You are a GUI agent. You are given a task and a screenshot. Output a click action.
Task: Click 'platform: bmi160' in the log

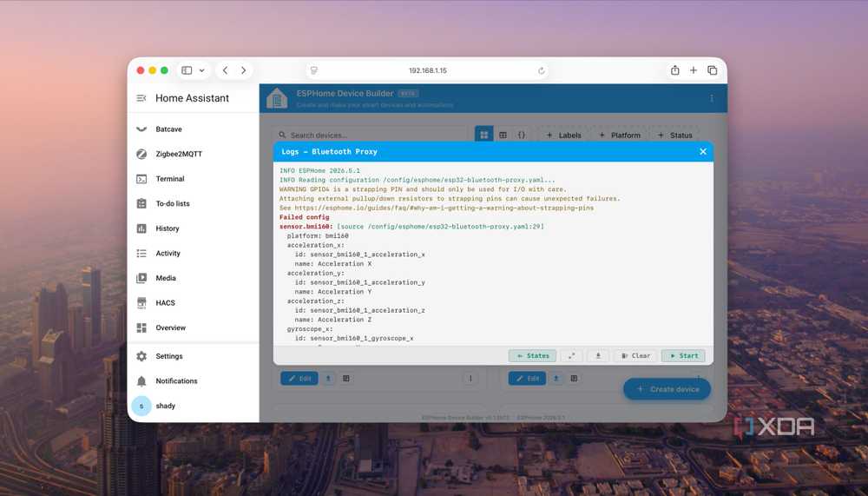[x=318, y=235]
